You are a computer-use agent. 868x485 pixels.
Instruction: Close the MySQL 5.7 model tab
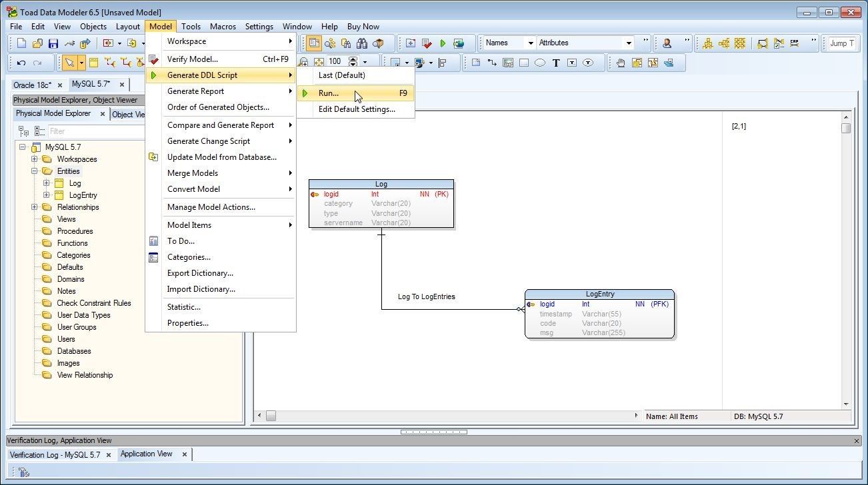[x=122, y=85]
